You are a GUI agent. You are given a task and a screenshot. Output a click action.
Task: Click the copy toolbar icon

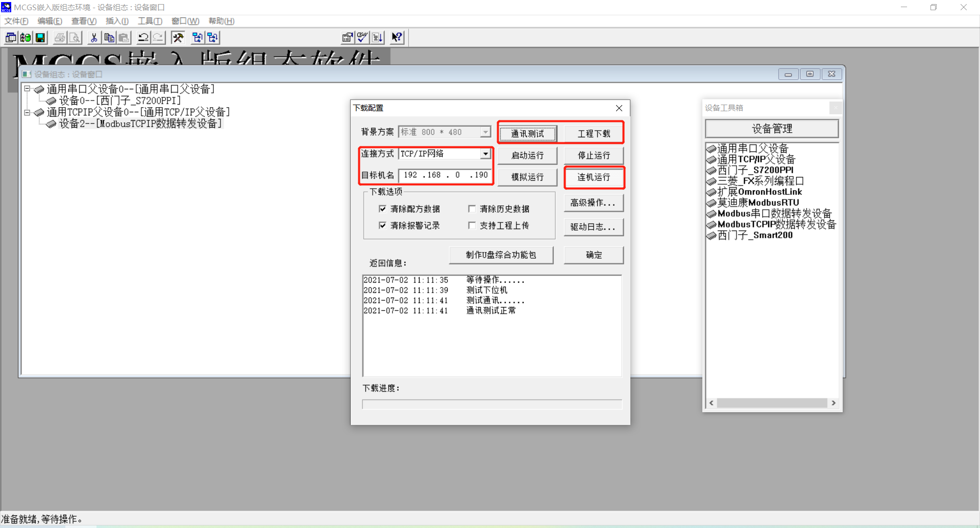click(x=109, y=38)
